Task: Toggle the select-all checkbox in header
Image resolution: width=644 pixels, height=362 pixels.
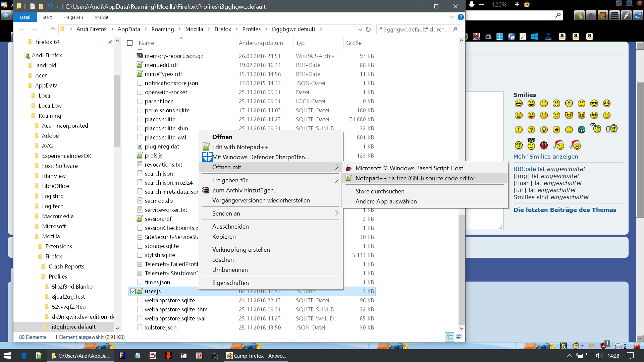Action: [130, 43]
